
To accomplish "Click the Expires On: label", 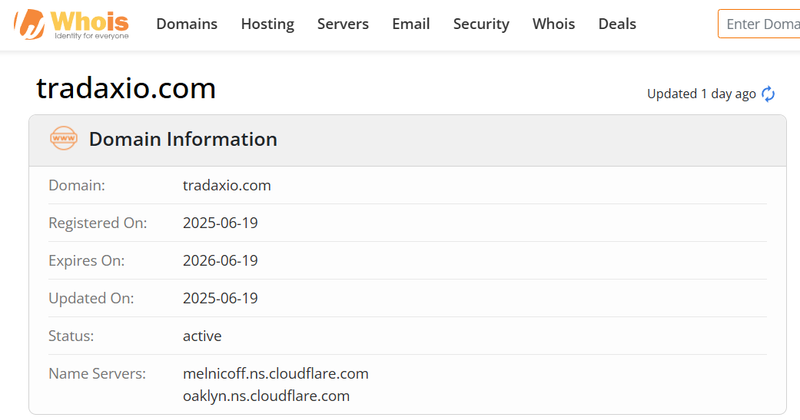I will (86, 261).
